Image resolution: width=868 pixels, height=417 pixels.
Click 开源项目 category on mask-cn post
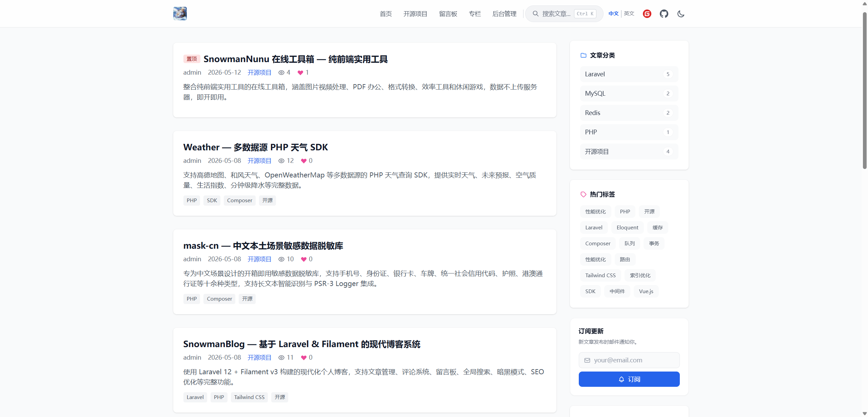259,259
